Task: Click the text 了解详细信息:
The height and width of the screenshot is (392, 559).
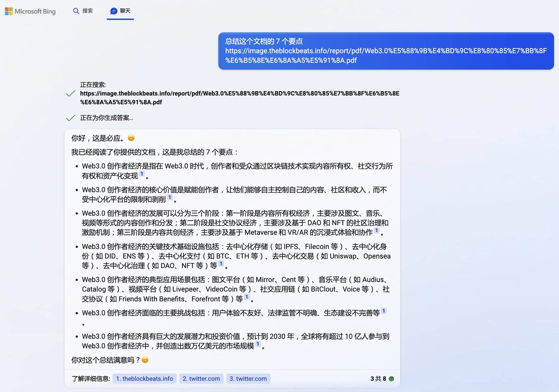Action: click(x=91, y=378)
